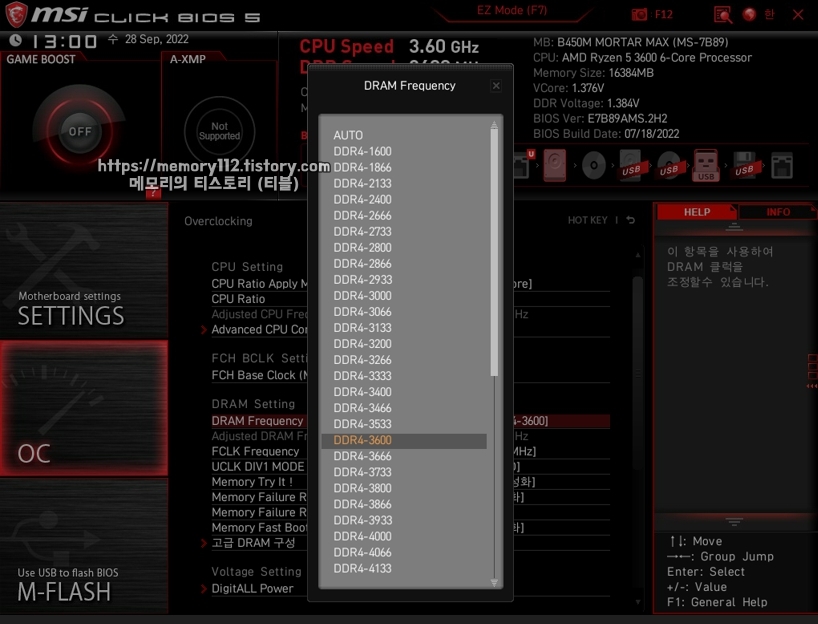Close the DRAM Frequency popup

tap(496, 86)
